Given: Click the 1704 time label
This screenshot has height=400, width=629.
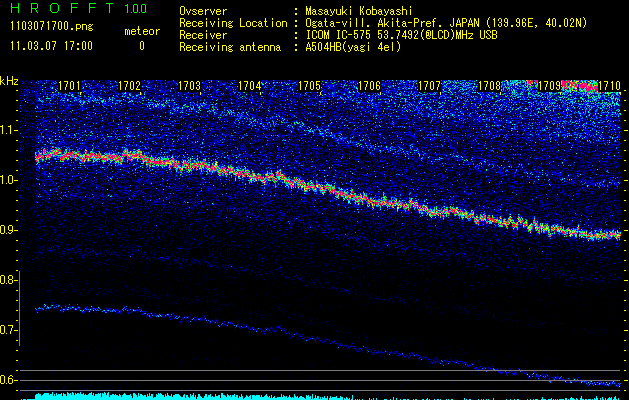Looking at the screenshot, I should click(249, 86).
